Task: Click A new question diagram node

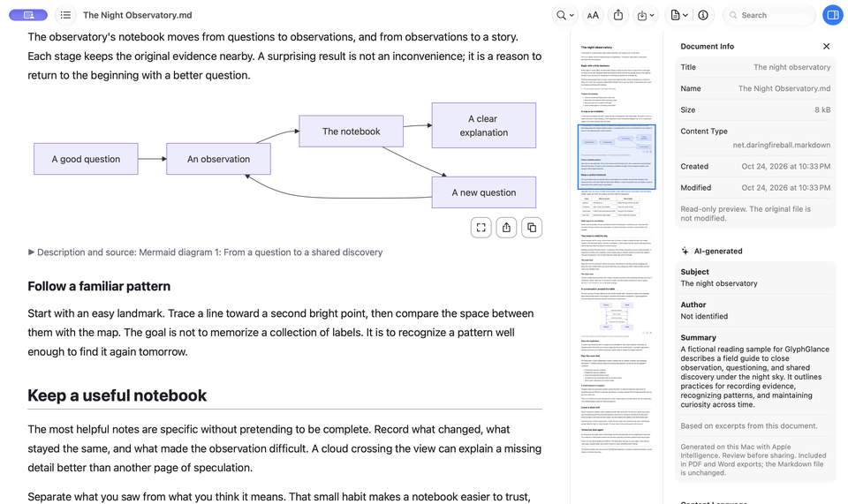Action: click(484, 192)
